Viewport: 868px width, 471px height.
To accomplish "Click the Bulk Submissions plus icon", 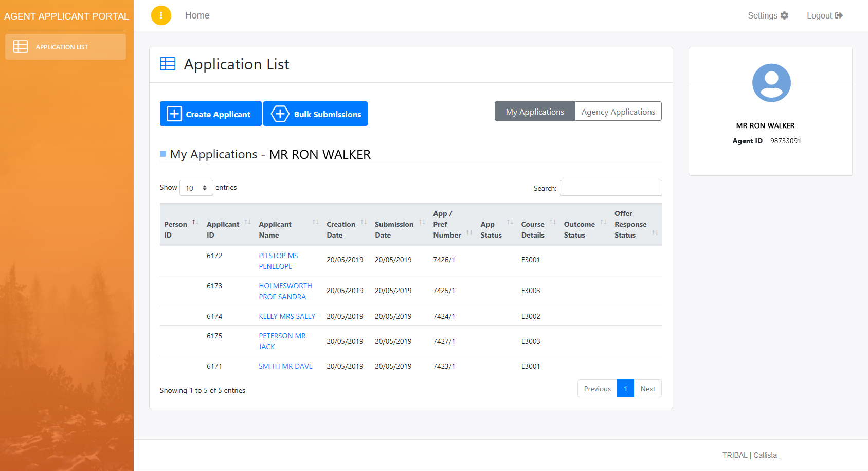I will pos(280,114).
